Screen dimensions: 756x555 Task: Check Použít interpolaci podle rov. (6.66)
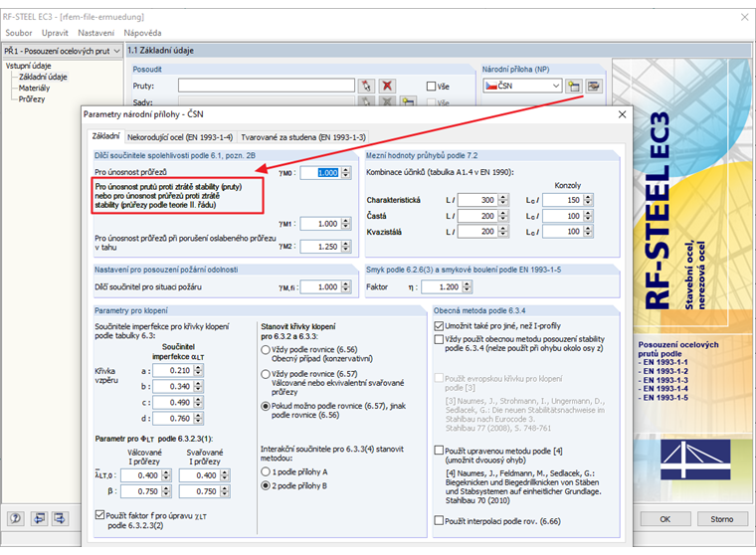[439, 521]
